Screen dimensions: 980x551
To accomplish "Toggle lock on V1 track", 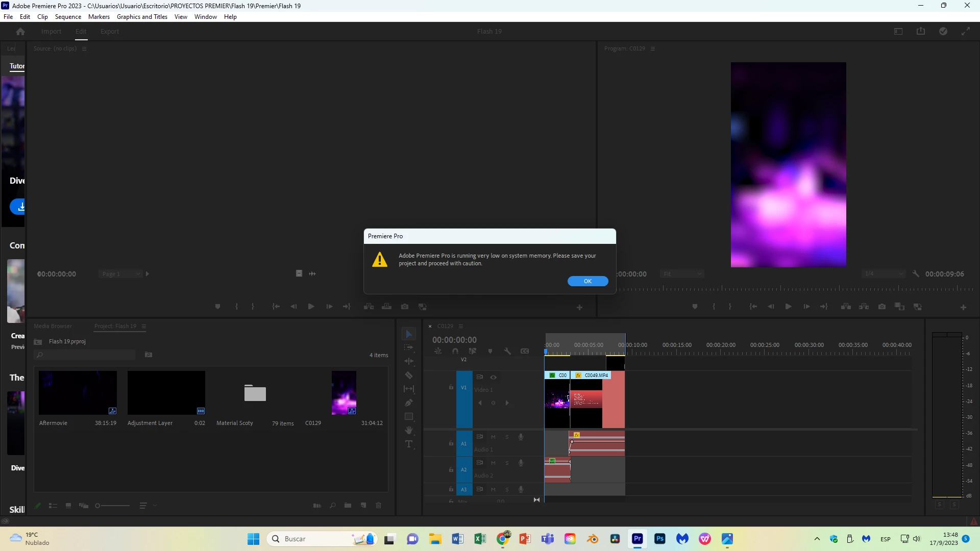I will tap(451, 388).
